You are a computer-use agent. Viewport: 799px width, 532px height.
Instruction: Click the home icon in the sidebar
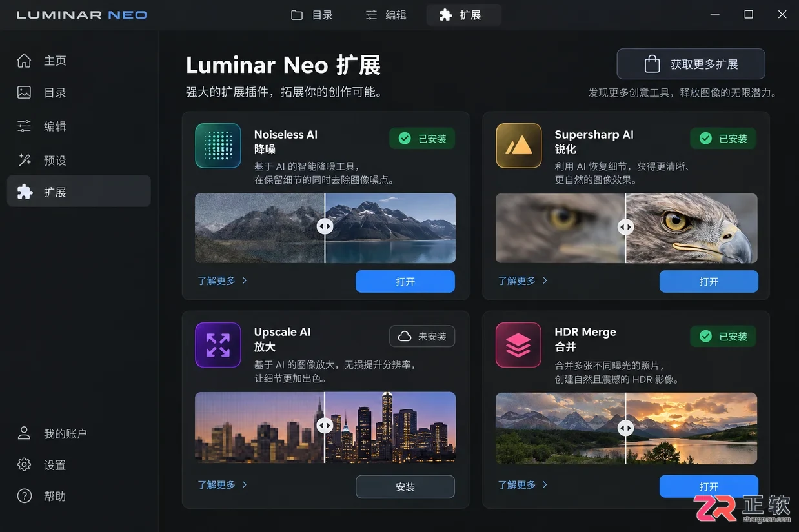click(24, 61)
